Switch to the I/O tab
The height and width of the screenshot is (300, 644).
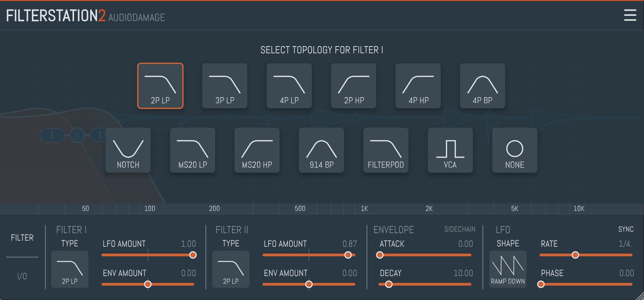[x=22, y=276]
